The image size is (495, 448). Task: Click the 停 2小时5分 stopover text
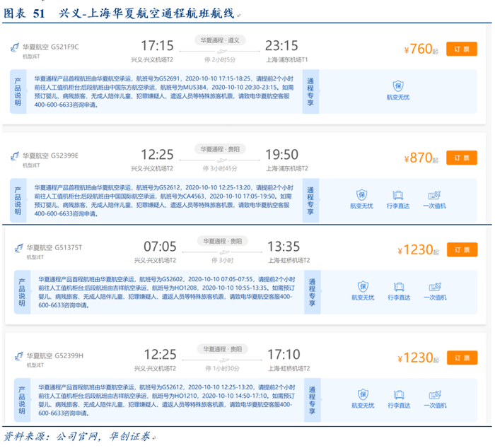(x=220, y=60)
